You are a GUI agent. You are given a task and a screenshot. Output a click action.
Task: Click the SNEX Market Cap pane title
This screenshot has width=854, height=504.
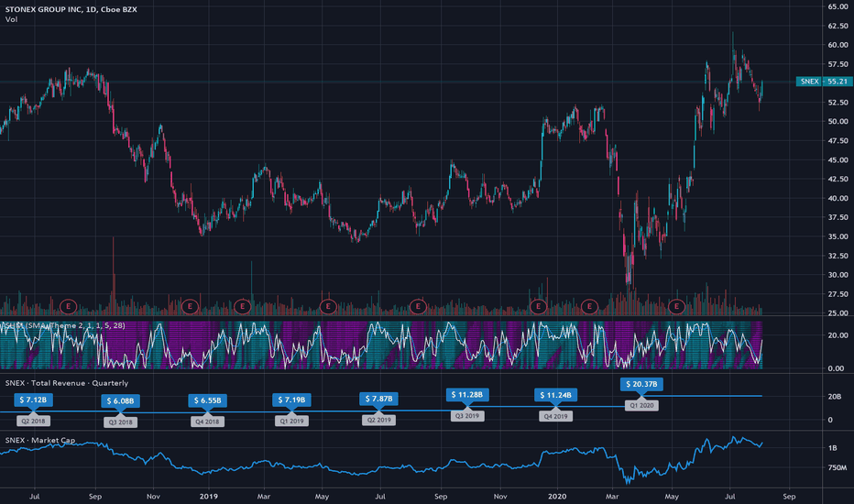point(39,440)
